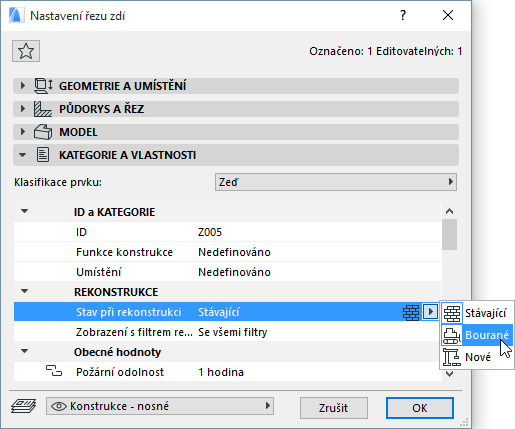515x429 pixels.
Task: Expand the Geometrie a umístění section
Action: pos(23,86)
